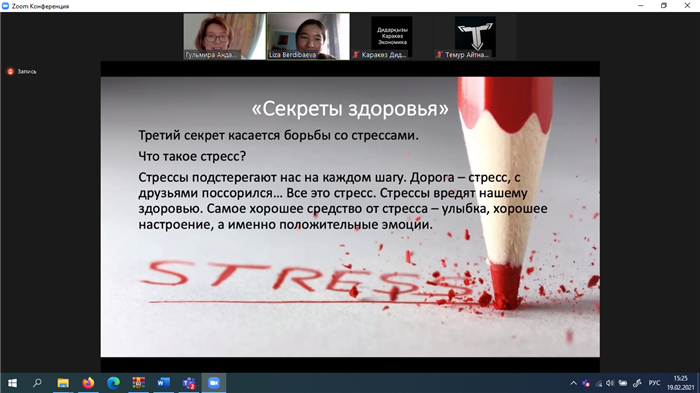Select the Каракөз participant tile

coord(392,36)
